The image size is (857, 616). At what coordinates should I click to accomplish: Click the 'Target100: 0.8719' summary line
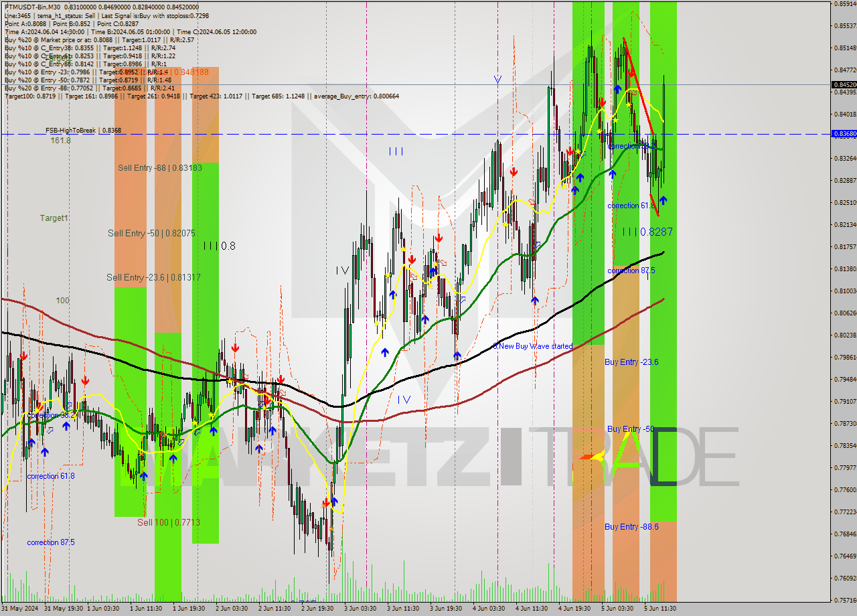click(202, 96)
